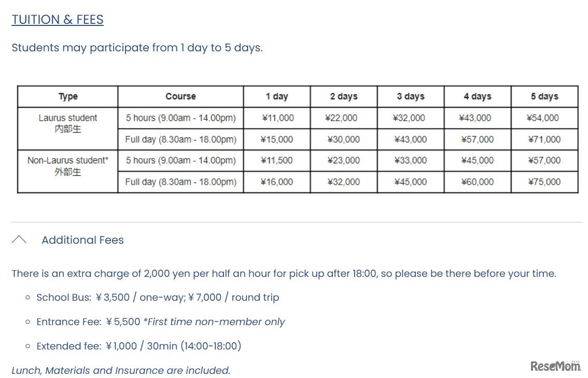Click the Non-Laurus student row label
This screenshot has height=378, width=588.
point(68,165)
